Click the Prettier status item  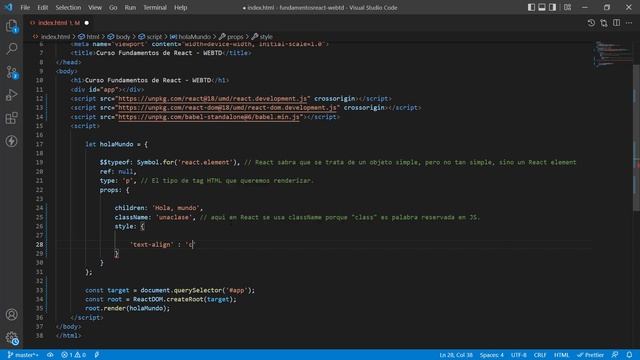click(591, 355)
